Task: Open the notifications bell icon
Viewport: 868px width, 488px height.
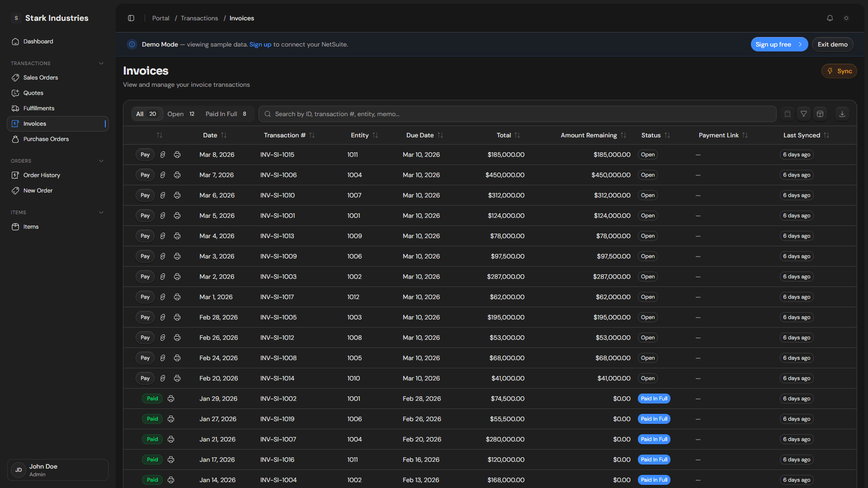Action: [x=830, y=18]
